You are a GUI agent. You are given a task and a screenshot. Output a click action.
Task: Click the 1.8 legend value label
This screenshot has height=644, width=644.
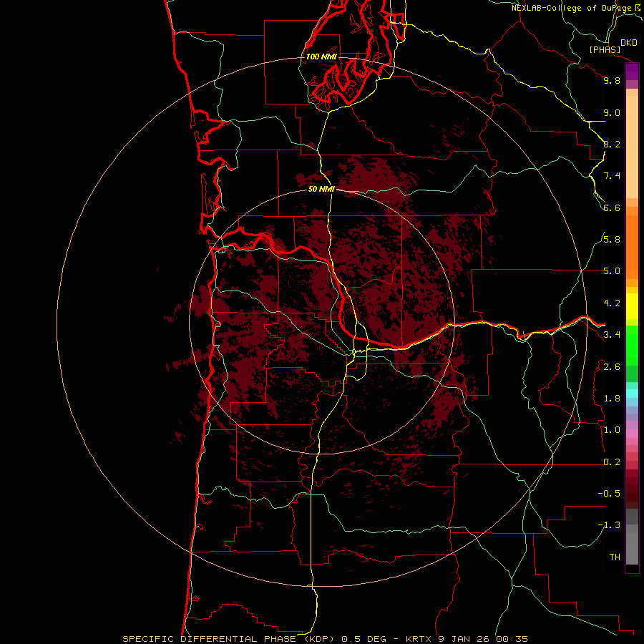[x=612, y=399]
